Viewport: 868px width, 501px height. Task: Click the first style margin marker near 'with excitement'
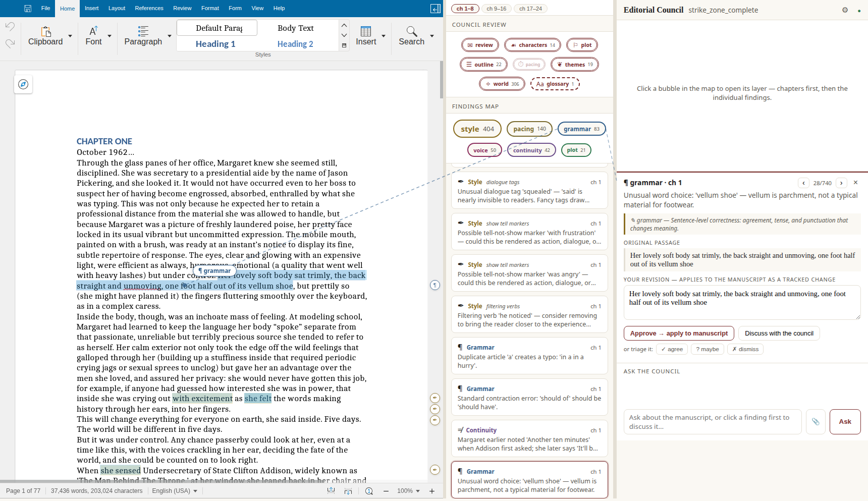(x=435, y=398)
